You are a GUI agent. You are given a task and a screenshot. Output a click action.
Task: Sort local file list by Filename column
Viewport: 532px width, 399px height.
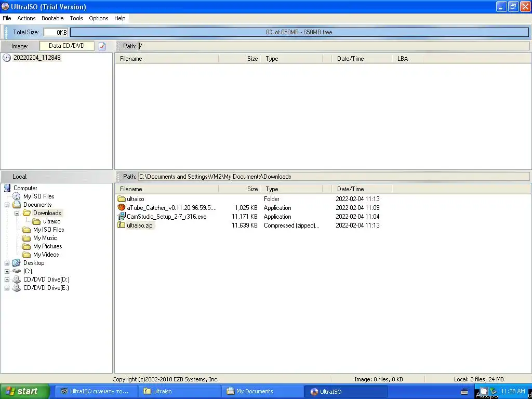tap(167, 189)
